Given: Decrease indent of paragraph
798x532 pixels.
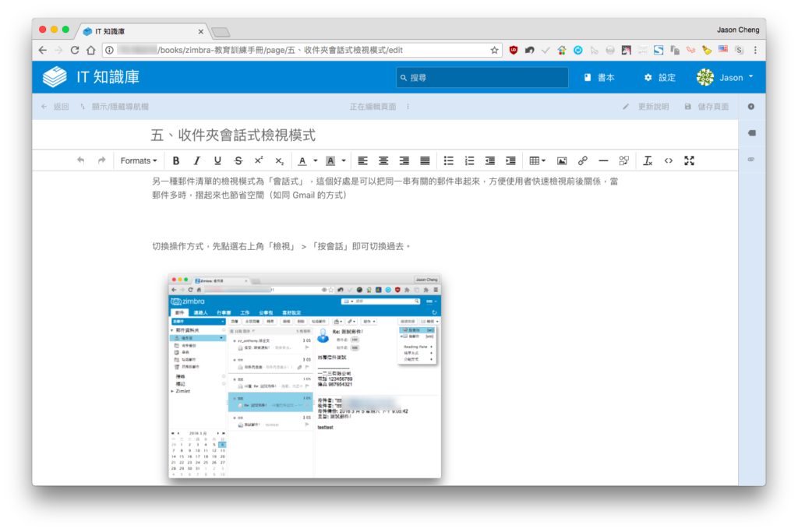Looking at the screenshot, I should (x=490, y=160).
